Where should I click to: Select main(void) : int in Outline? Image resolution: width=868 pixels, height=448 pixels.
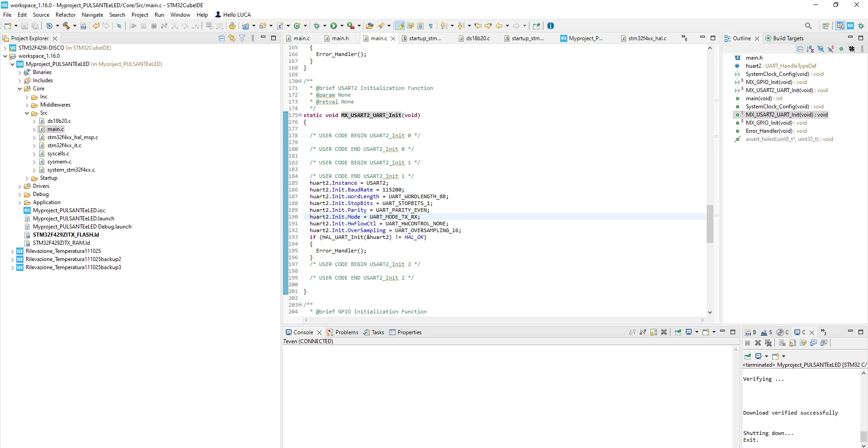click(x=764, y=98)
